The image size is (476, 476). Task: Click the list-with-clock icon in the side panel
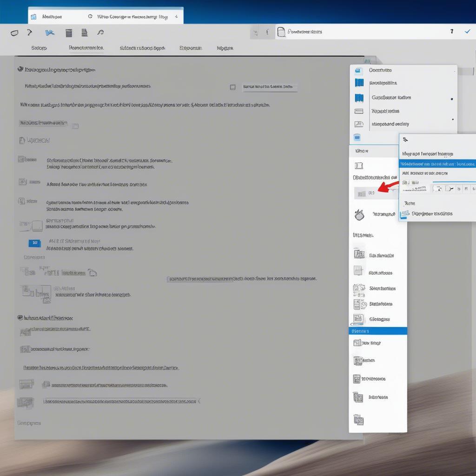360,304
